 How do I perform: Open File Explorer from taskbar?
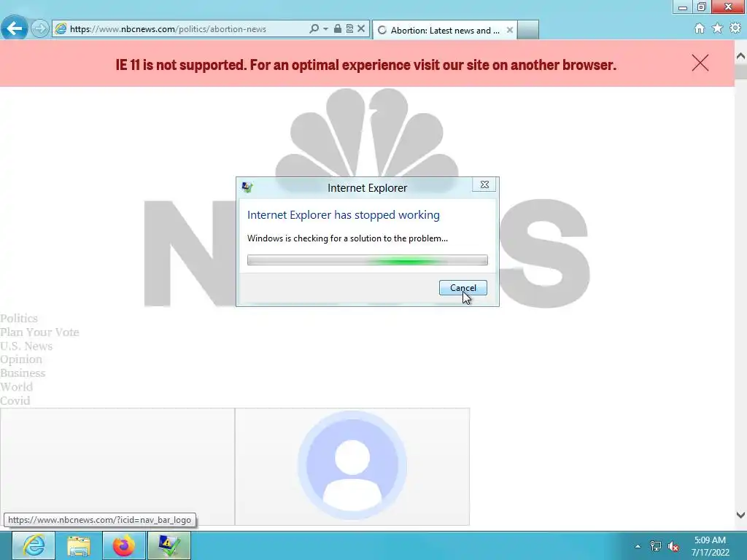coord(79,545)
